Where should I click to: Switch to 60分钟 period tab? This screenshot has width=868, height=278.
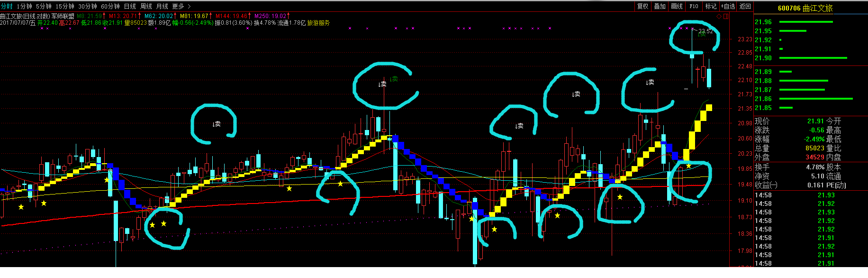[x=110, y=6]
